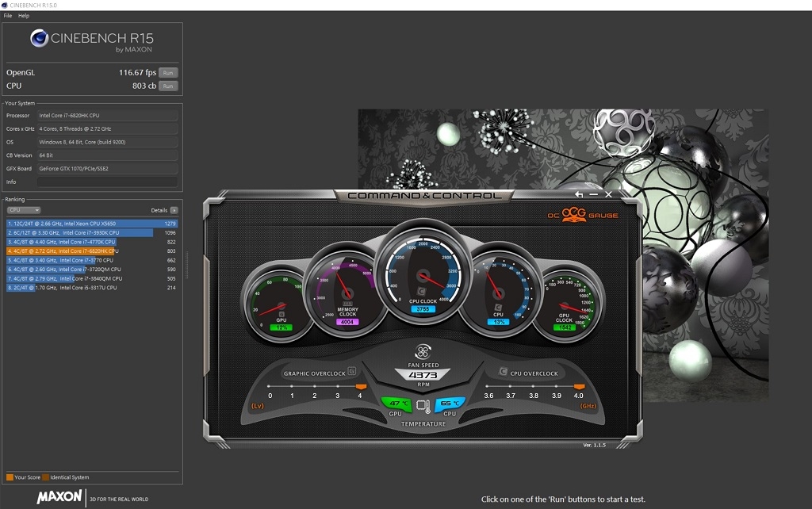Image resolution: width=812 pixels, height=509 pixels.
Task: Select the i5-3317U ranking row
Action: coord(92,287)
